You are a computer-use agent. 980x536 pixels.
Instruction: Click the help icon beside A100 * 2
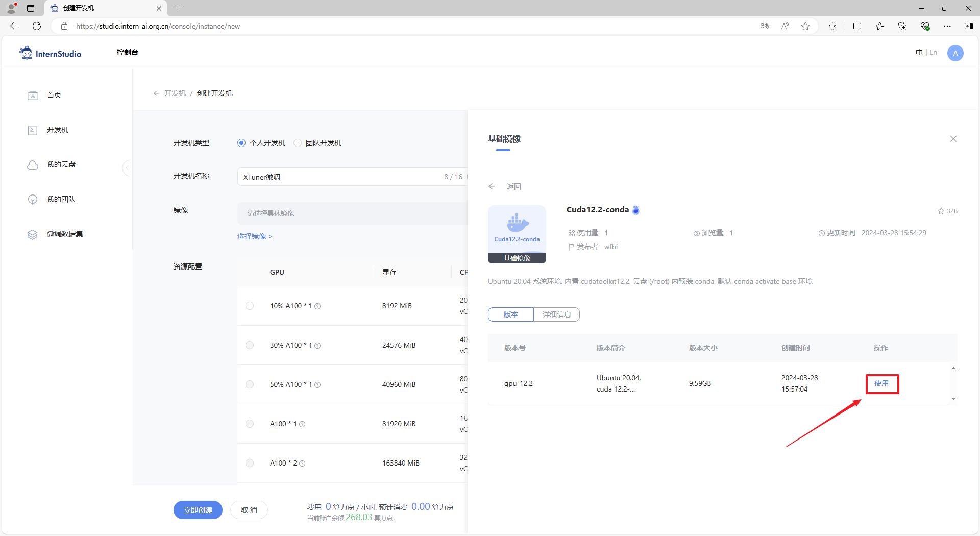(302, 464)
